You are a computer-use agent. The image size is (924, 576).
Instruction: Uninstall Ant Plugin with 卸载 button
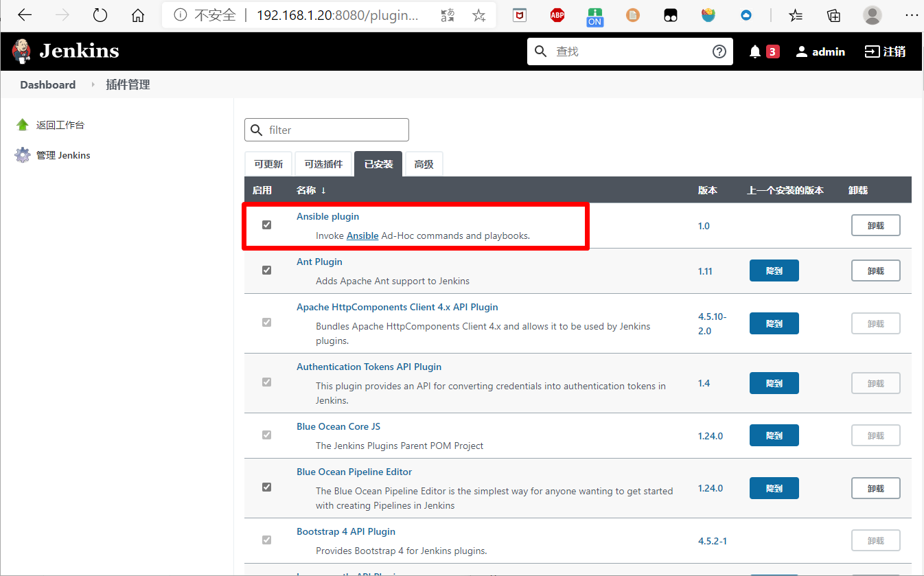[876, 270]
